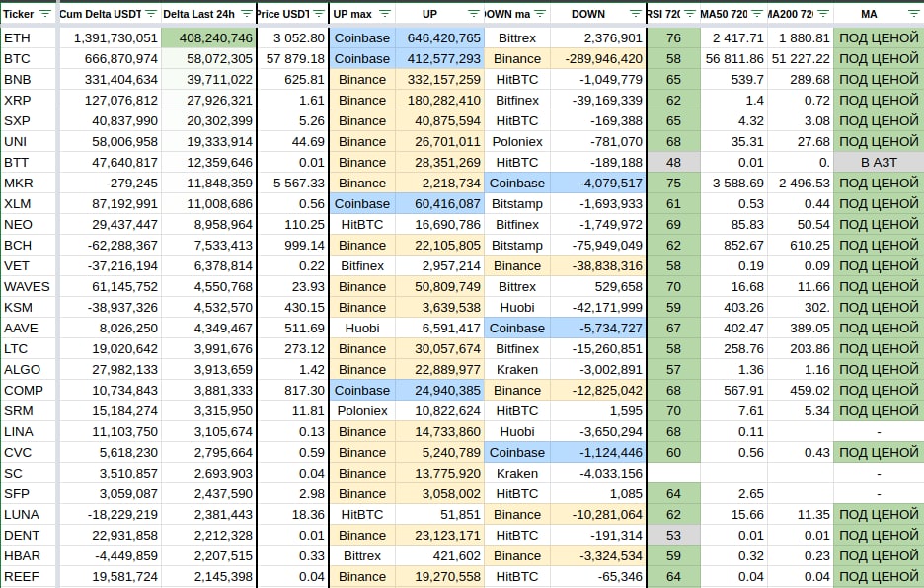924x588 pixels.
Task: Click Poloniex cell in SRM row
Action: (362, 411)
